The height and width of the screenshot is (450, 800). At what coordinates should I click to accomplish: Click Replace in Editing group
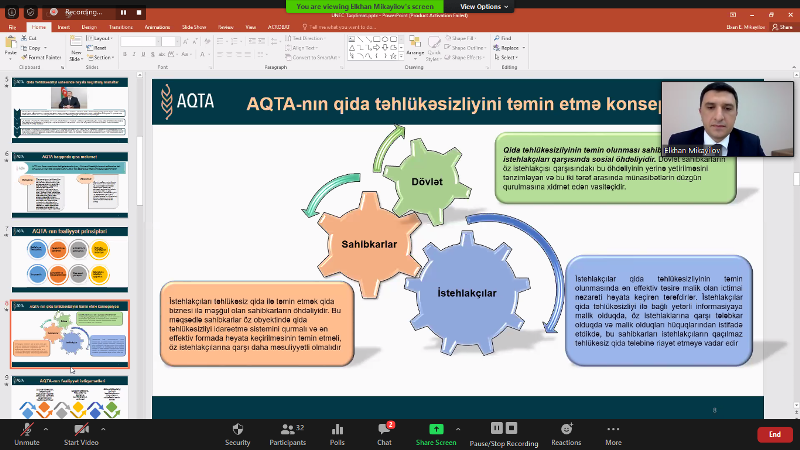click(x=509, y=48)
